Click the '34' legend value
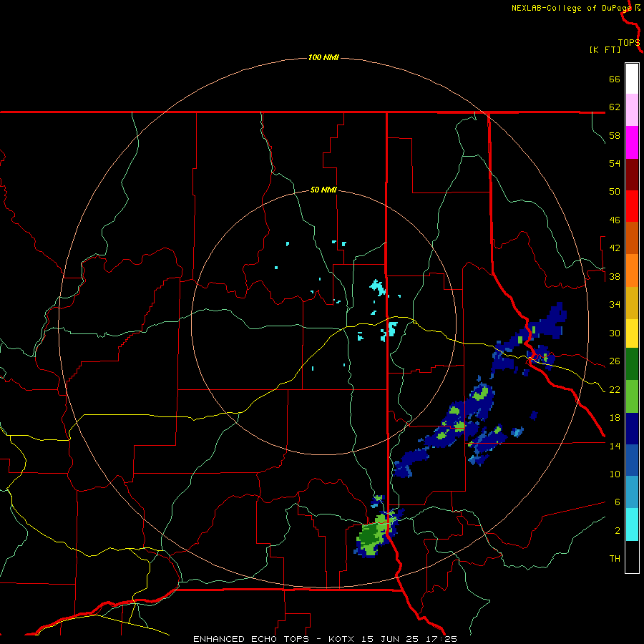 pyautogui.click(x=615, y=305)
